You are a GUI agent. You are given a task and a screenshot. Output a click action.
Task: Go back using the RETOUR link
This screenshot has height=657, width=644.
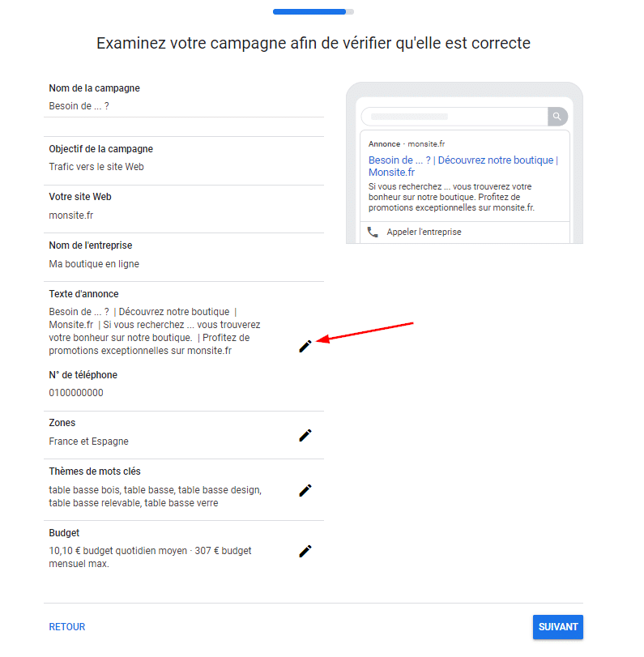tap(67, 627)
